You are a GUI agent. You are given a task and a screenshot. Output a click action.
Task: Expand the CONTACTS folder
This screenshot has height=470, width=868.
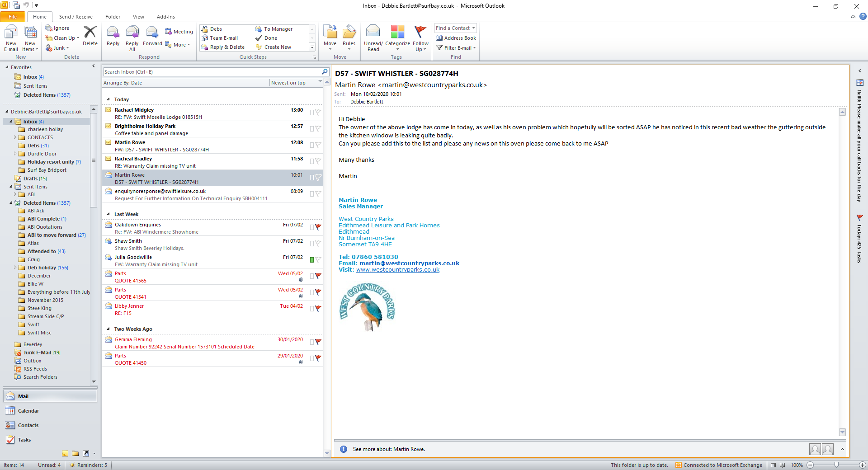click(15, 137)
